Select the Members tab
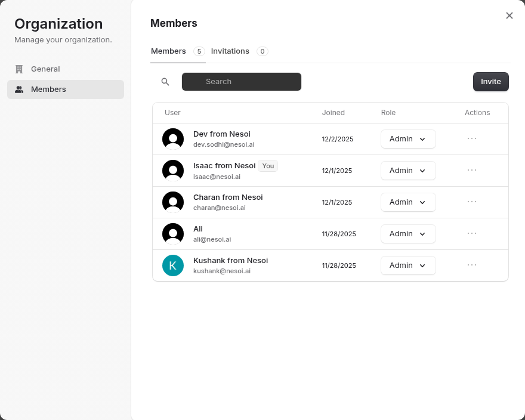Screen dimensions: 525x420 (169, 51)
